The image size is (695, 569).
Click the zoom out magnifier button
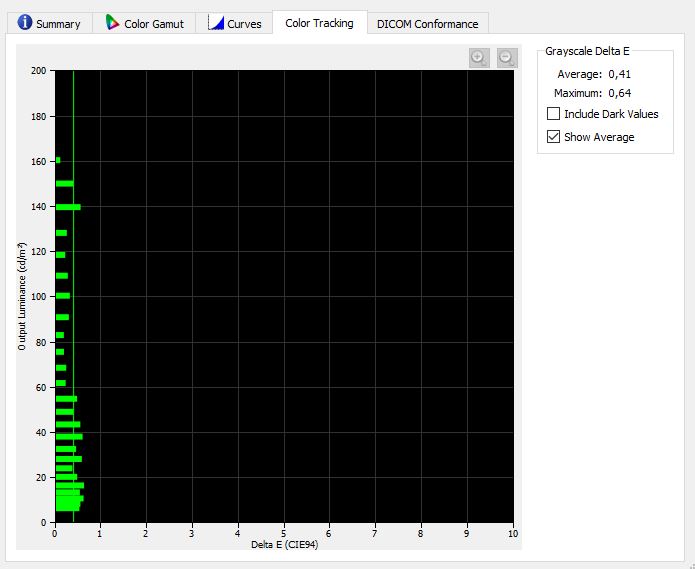(507, 58)
